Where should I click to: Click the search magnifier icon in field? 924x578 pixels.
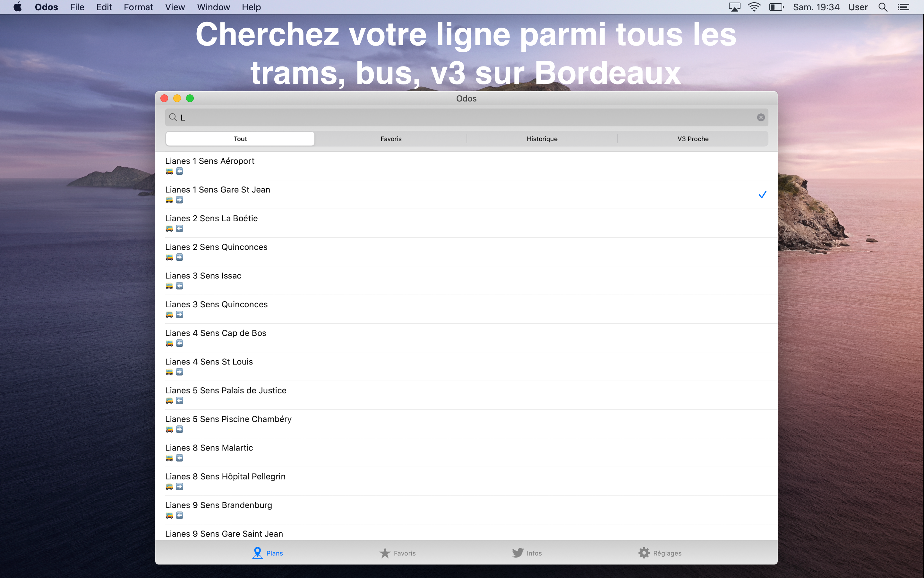[173, 117]
